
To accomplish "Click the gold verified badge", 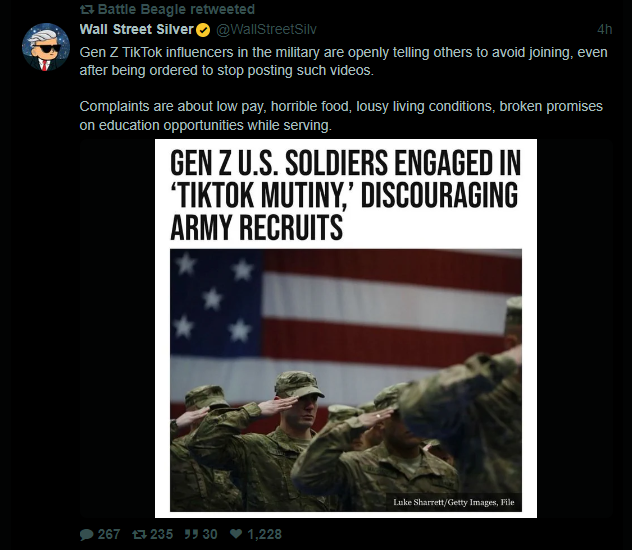I will pyautogui.click(x=204, y=28).
